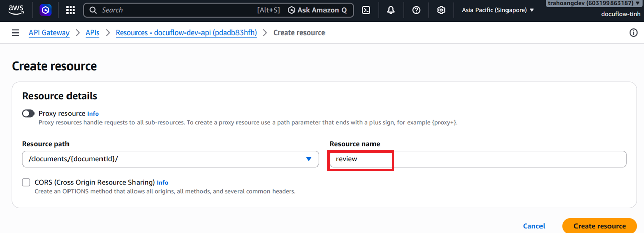Click the AWS logo home icon
This screenshot has width=644, height=233.
(16, 10)
